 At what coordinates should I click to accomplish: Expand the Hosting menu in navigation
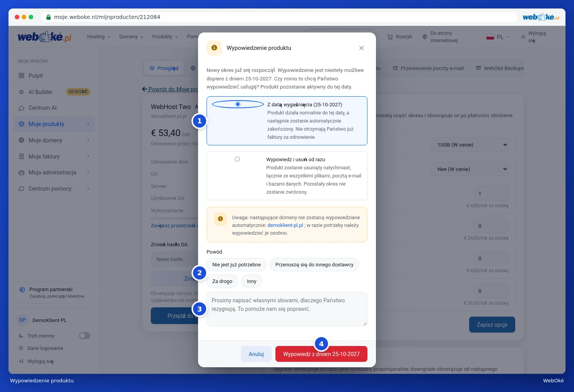click(99, 37)
